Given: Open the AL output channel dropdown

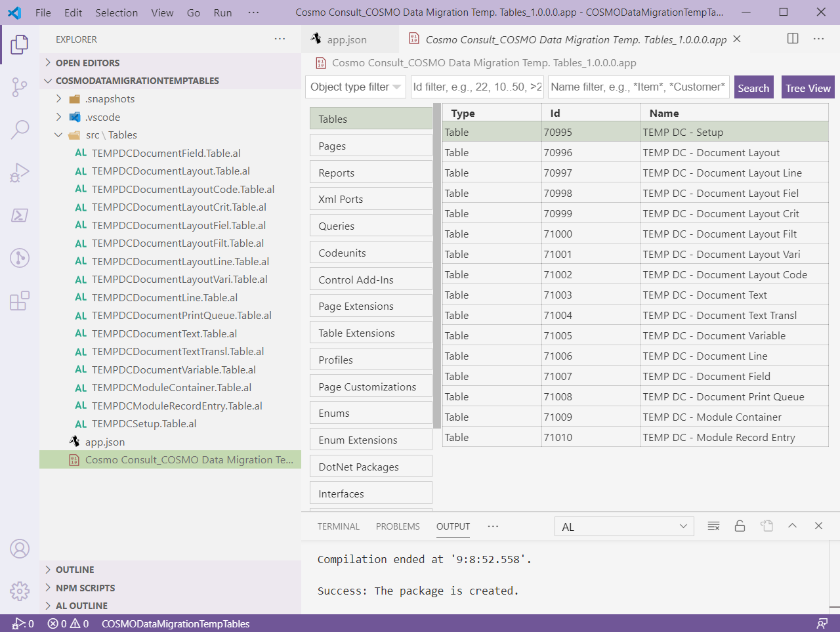Looking at the screenshot, I should 623,526.
